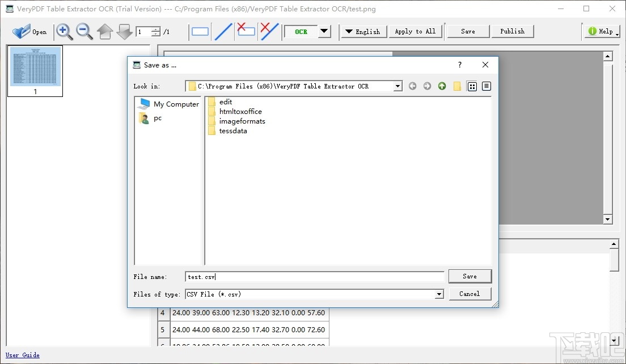Open the User Guide link
This screenshot has width=626, height=364.
[22, 355]
